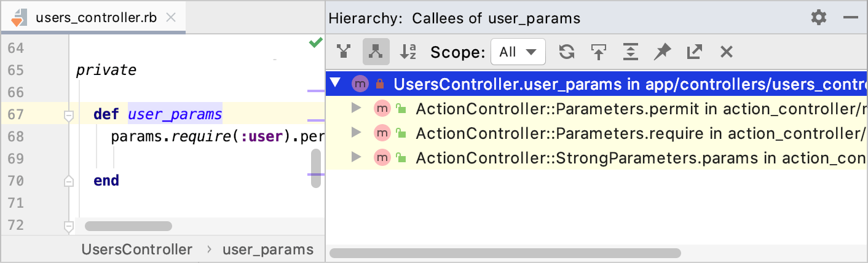Open the Scope dropdown set to All

coord(518,52)
